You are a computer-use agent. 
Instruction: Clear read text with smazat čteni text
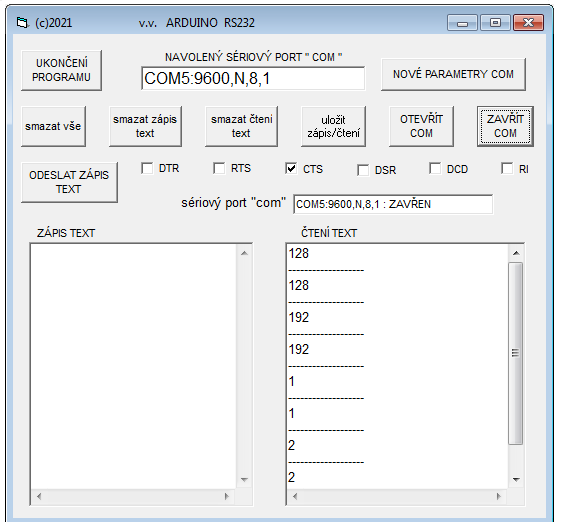click(x=242, y=126)
